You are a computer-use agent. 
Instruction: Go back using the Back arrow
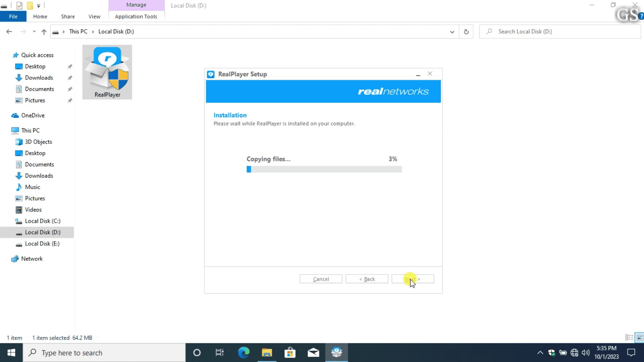coord(9,32)
